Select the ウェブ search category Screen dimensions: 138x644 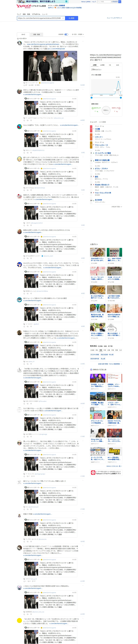19,14
